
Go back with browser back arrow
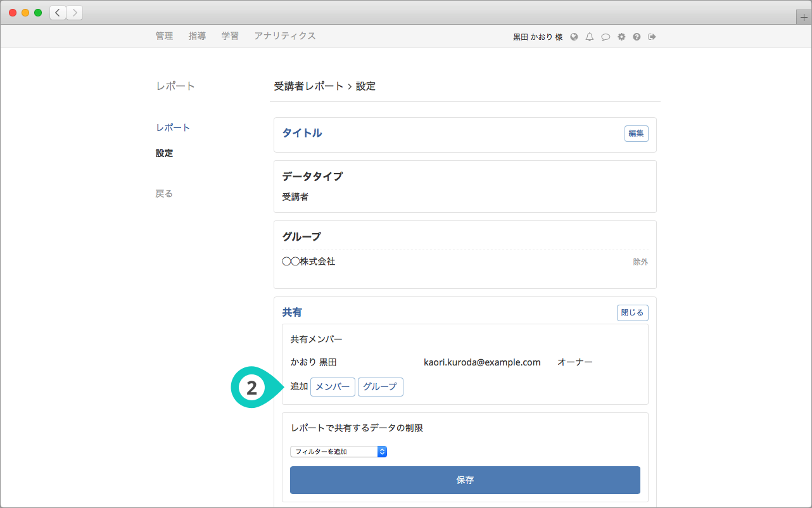(x=58, y=13)
